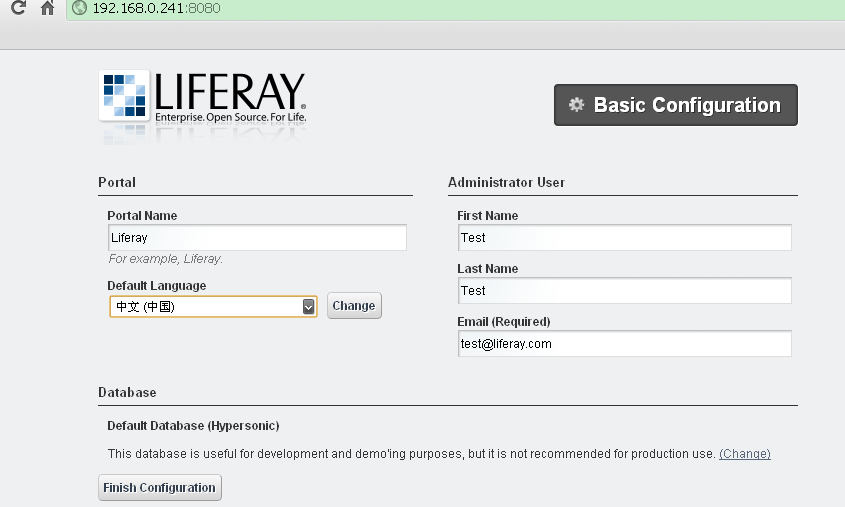The image size is (845, 507).
Task: Click the Database section heading
Action: (x=127, y=392)
